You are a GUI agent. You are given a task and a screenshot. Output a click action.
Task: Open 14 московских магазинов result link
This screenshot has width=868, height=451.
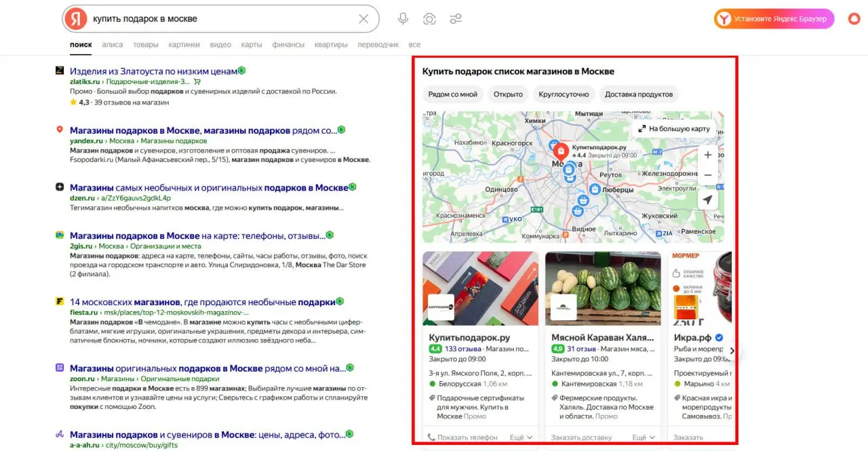tap(203, 302)
